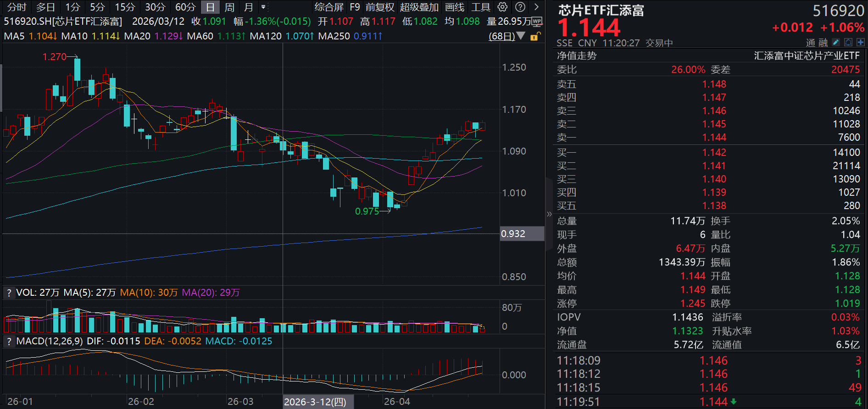Toggle 超级叠加 overlay option

coord(419,7)
